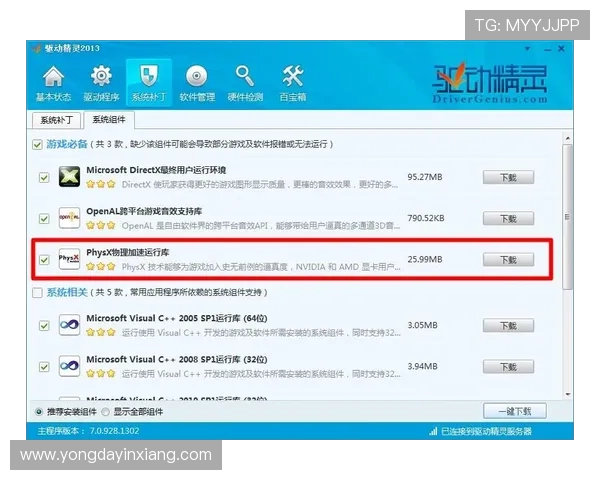Click the OpenAL跨平台游戏音效支持库 title
The width and height of the screenshot is (600, 480).
click(144, 211)
